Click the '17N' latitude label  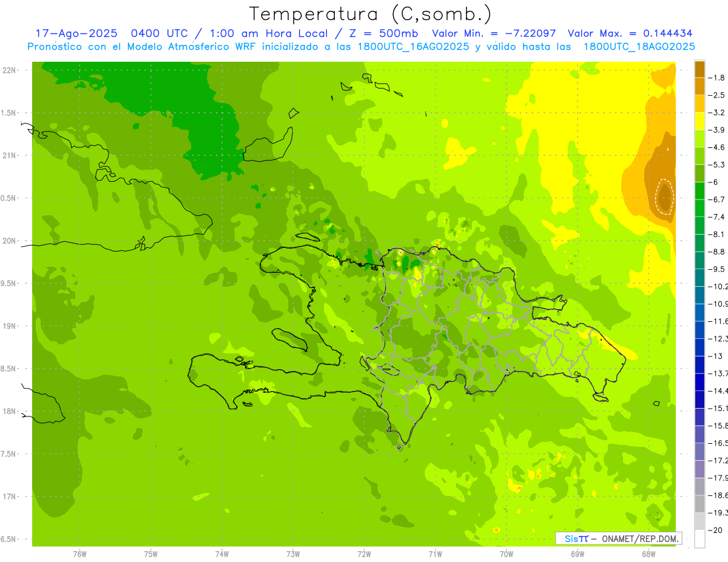tap(10, 497)
